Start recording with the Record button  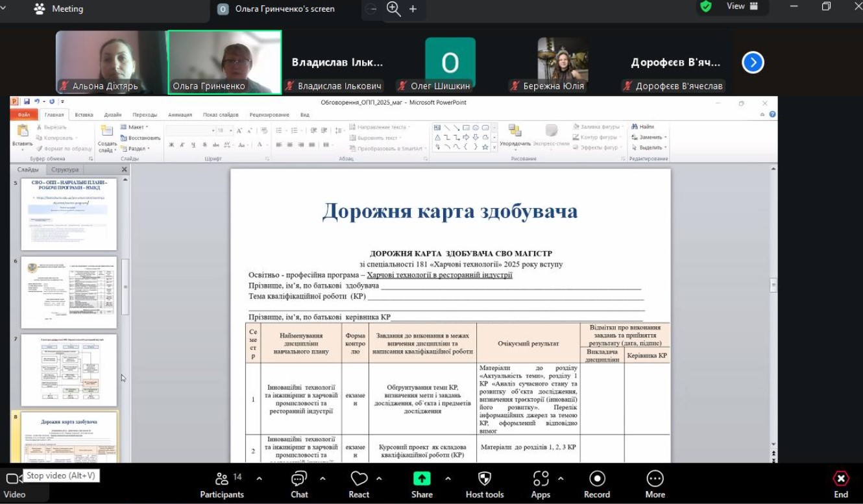tap(596, 485)
